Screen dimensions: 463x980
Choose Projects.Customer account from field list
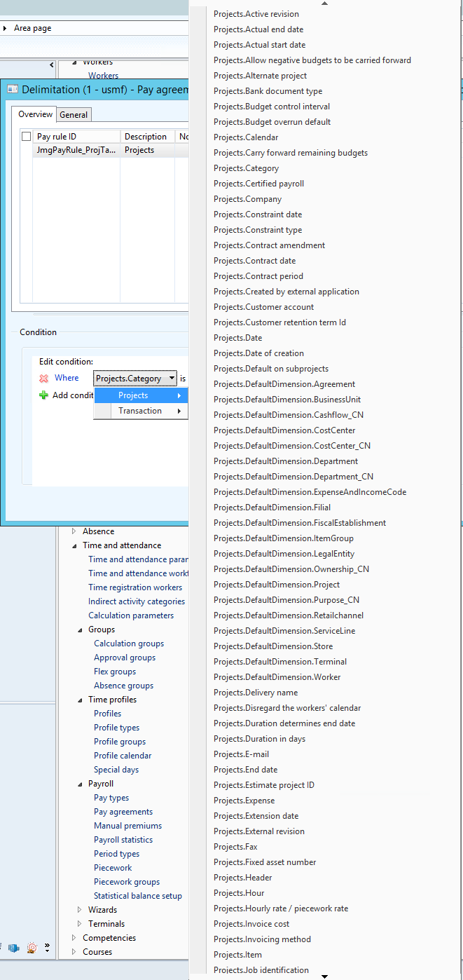pyautogui.click(x=263, y=307)
